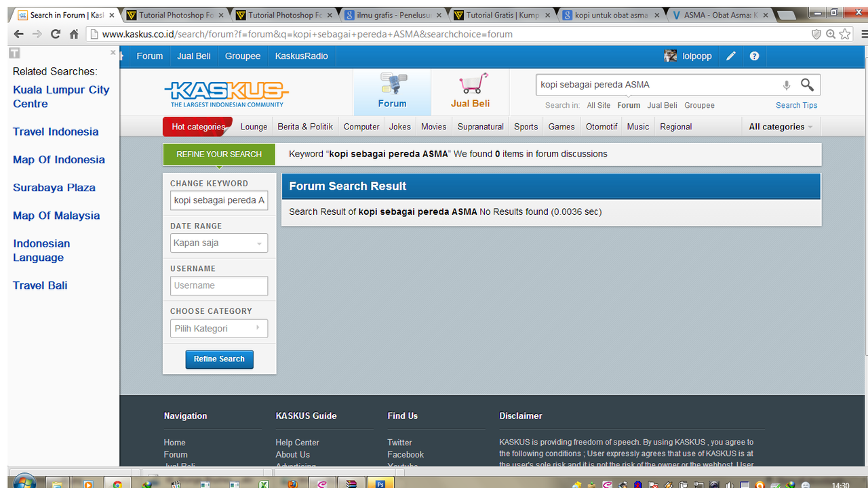Open Jual Beli in the top blue menu
The height and width of the screenshot is (488, 868).
(x=194, y=56)
